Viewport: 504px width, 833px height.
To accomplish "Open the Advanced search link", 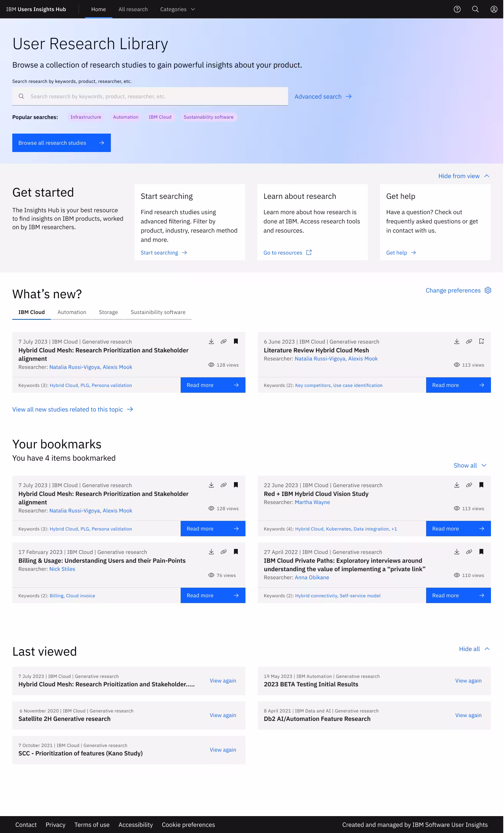I will 323,96.
